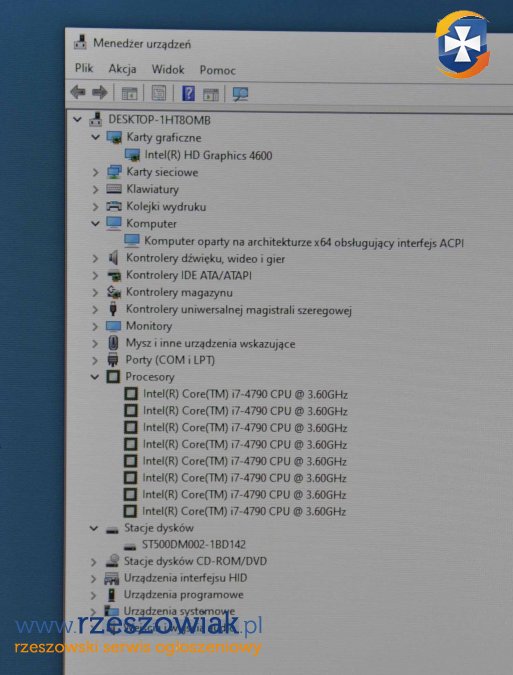The height and width of the screenshot is (675, 513).
Task: Select the first Intel Core i7-4790 processor entry
Action: [245, 394]
